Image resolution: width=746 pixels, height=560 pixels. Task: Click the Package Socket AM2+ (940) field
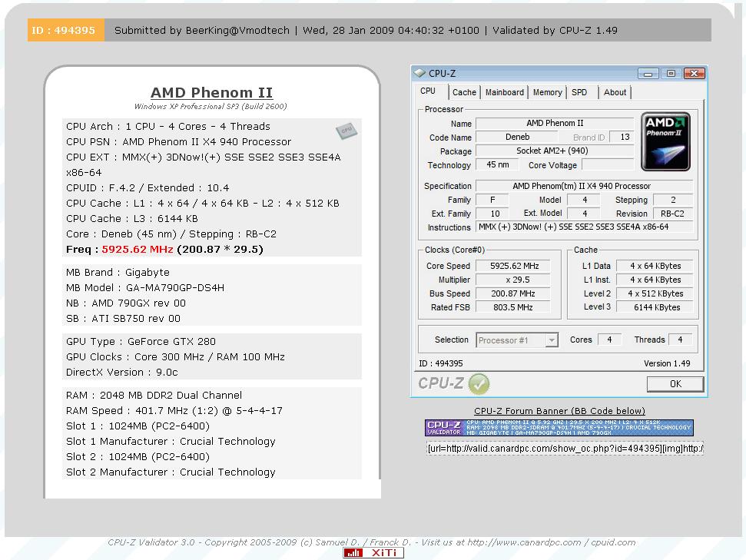point(555,151)
